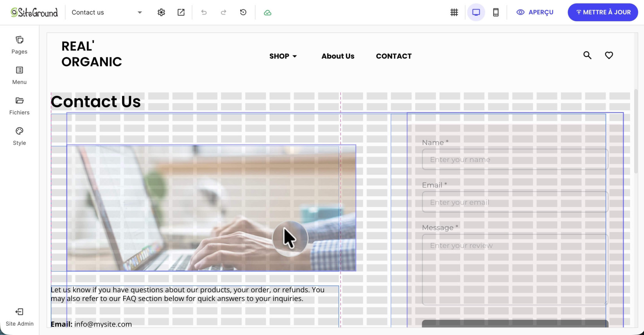
Task: Open the Fichiers file manager
Action: pyautogui.click(x=20, y=106)
